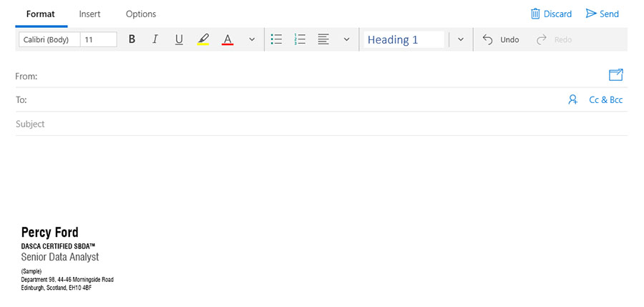Insert a numbered list

click(301, 39)
